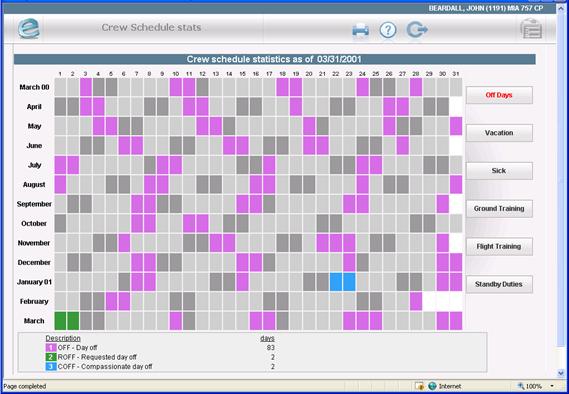This screenshot has height=394, width=569.
Task: Click the security icon in status bar
Action: coord(420,386)
